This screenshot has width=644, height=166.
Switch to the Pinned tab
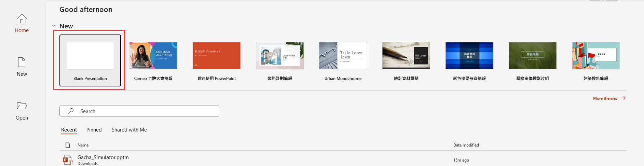tap(94, 130)
